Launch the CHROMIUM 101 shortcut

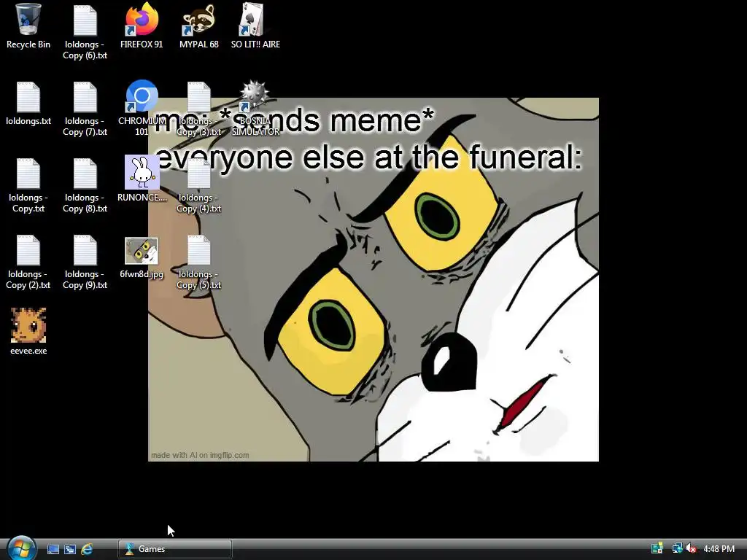click(142, 109)
